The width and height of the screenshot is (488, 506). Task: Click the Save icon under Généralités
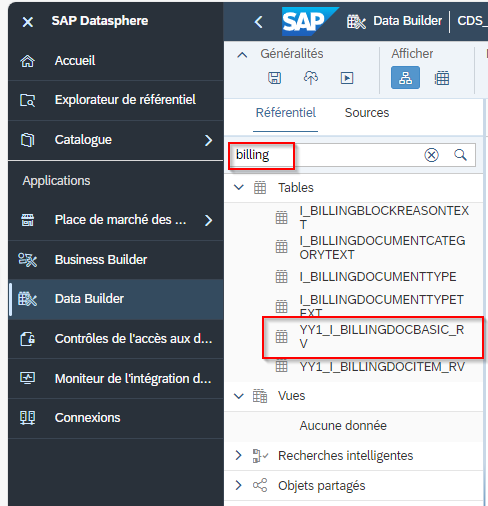pos(275,78)
